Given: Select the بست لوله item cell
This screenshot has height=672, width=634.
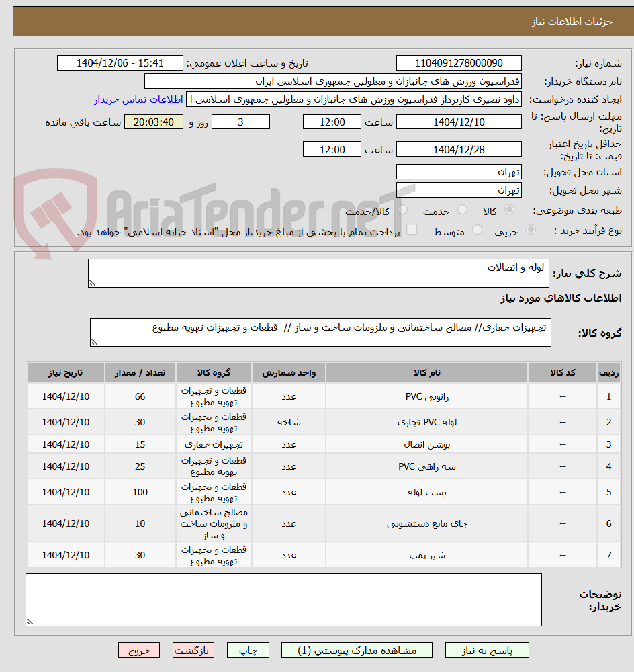Looking at the screenshot, I should pyautogui.click(x=426, y=492).
